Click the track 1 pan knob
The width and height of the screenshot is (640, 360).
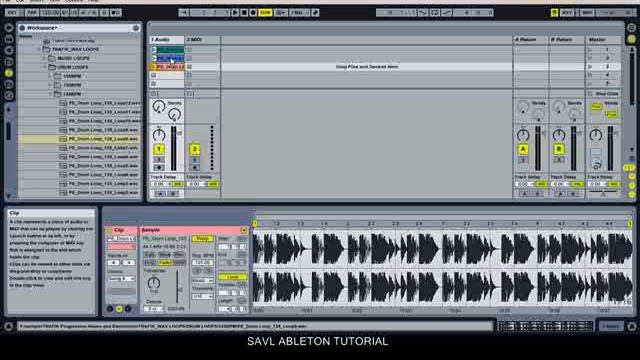click(159, 134)
